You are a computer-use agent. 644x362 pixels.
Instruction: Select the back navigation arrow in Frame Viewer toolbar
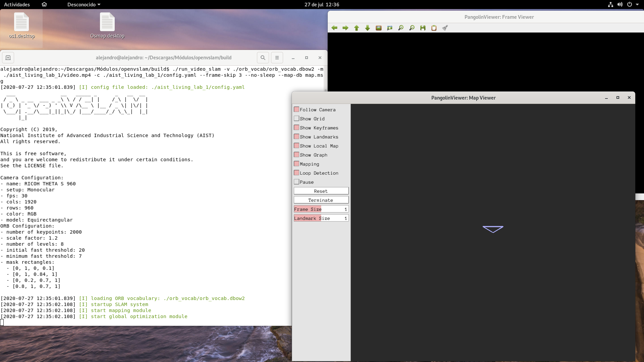(334, 28)
